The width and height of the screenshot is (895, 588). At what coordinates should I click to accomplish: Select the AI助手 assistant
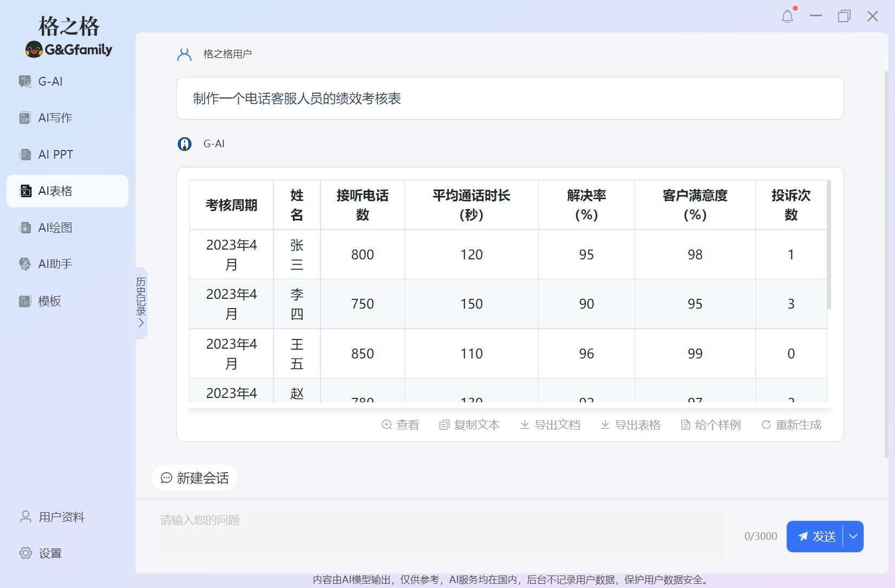(x=56, y=264)
